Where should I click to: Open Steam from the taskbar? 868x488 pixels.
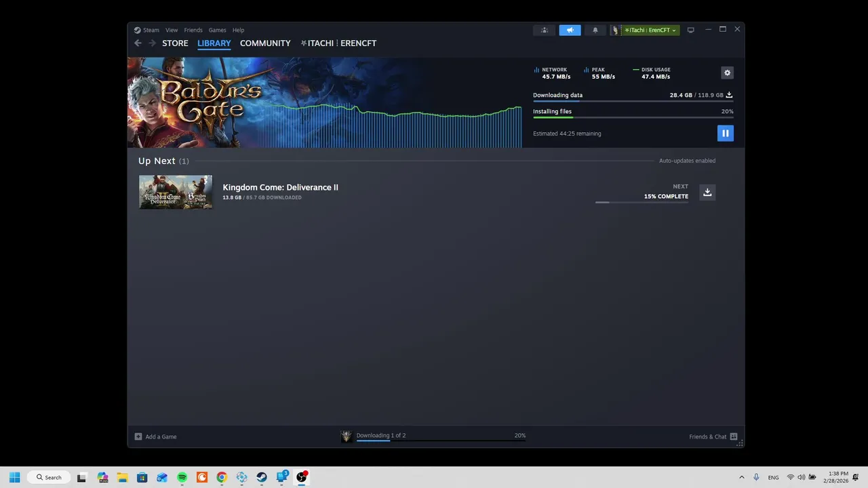(x=262, y=477)
